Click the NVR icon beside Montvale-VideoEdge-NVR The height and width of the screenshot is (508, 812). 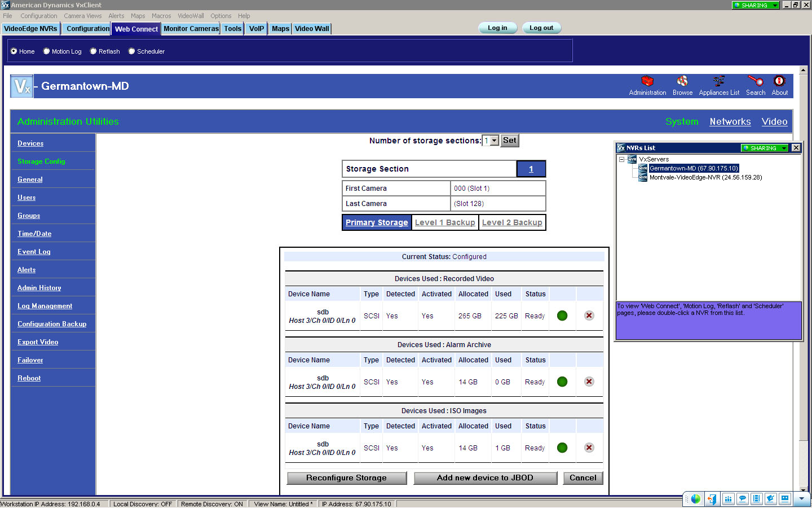pos(643,177)
